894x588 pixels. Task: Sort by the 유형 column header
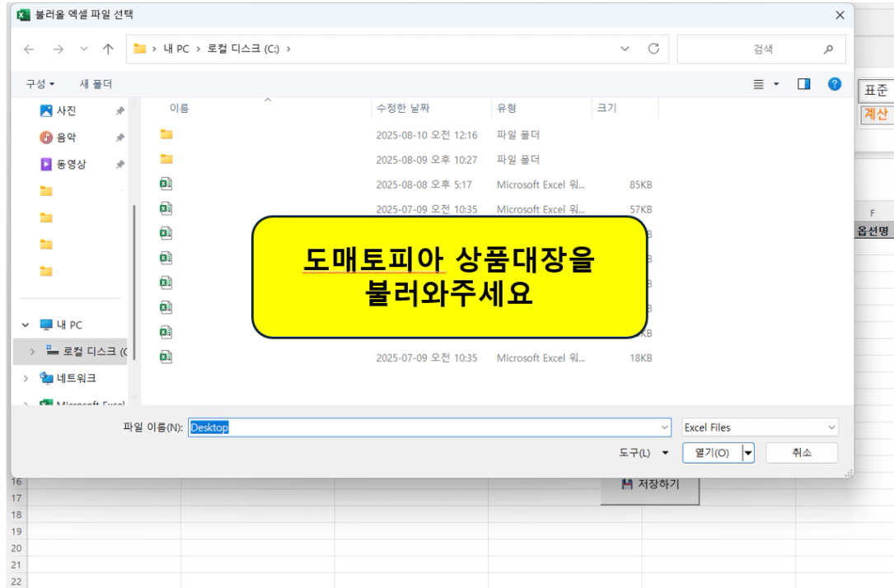tap(506, 108)
